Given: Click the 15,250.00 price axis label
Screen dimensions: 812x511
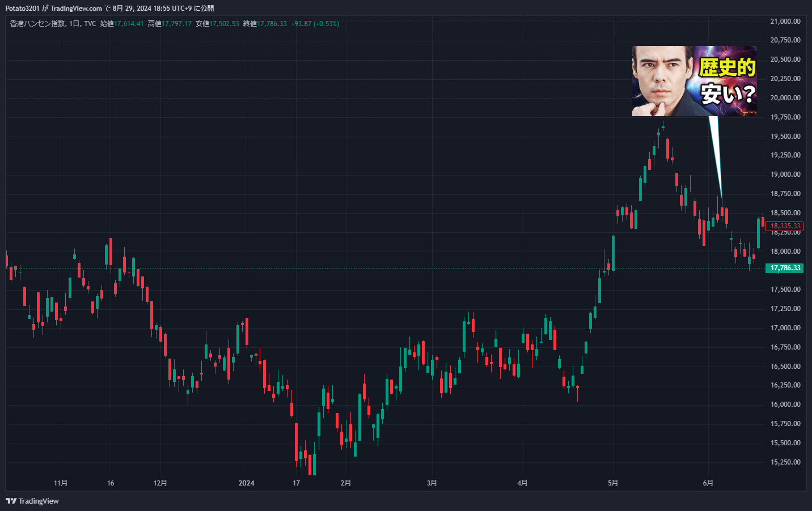Looking at the screenshot, I should (785, 462).
